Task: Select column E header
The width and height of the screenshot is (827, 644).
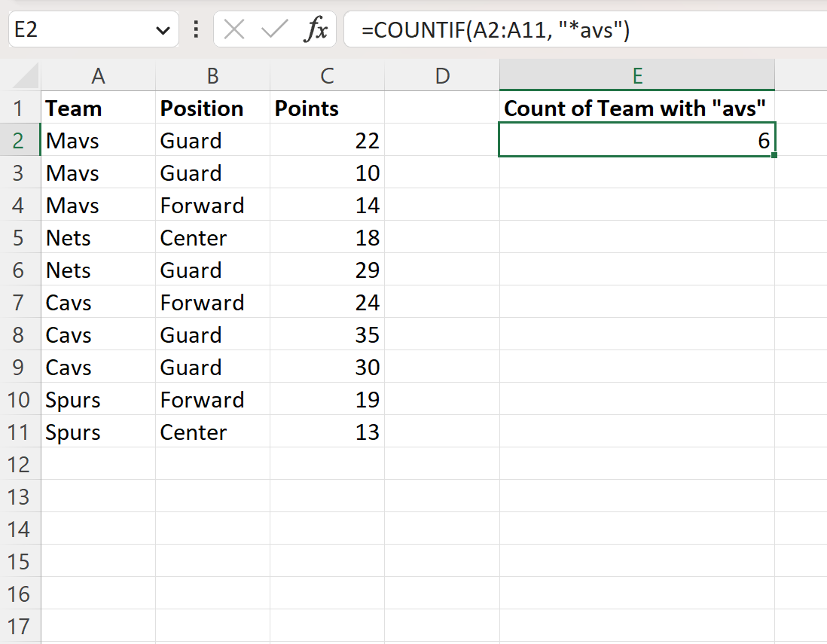Action: pos(637,75)
